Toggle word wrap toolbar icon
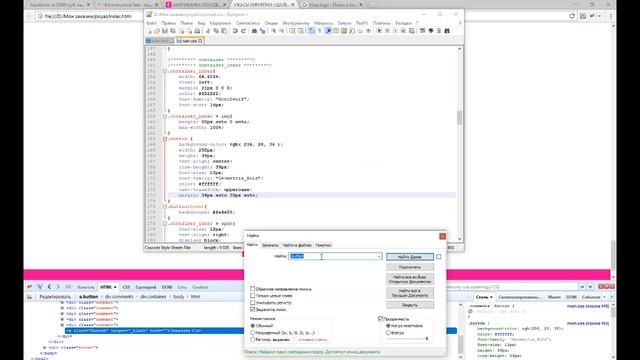The height and width of the screenshot is (360, 640). [311, 31]
